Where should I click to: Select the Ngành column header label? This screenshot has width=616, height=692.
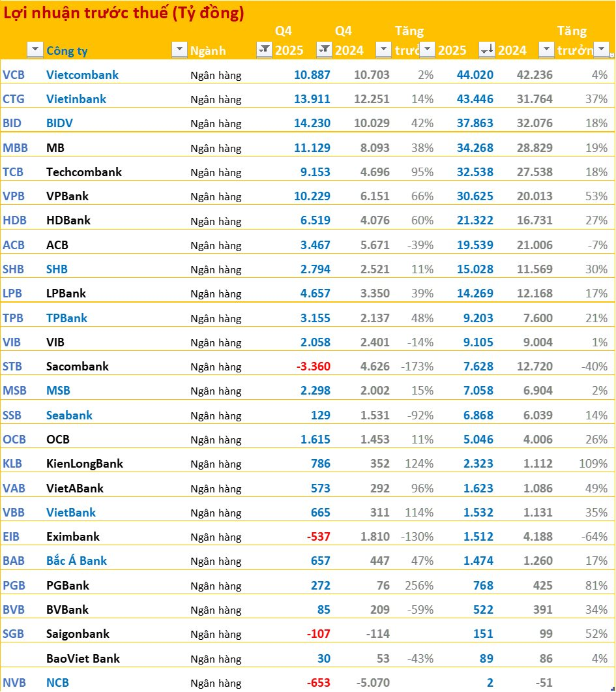(207, 51)
